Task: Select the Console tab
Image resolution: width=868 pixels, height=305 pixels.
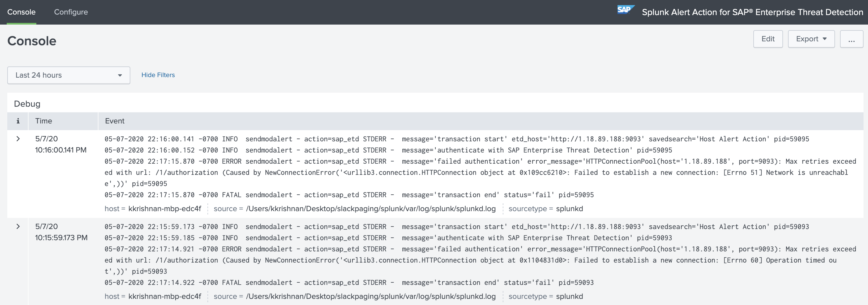Action: [22, 12]
